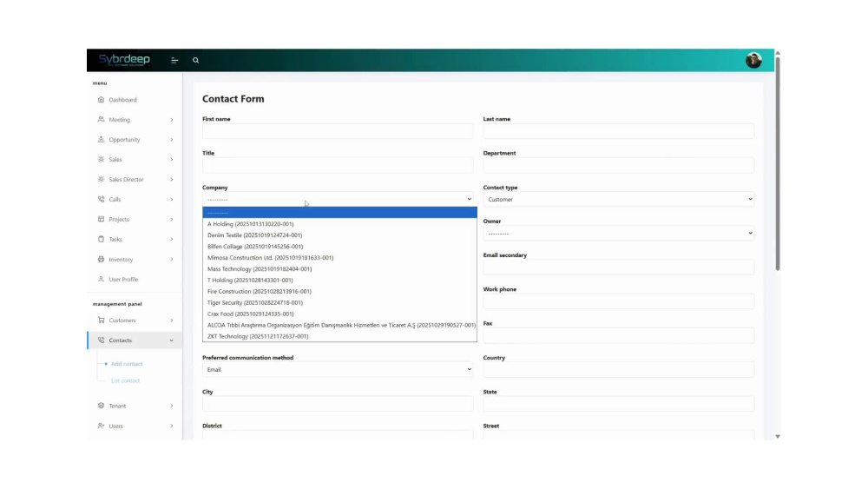Select Crax Food company option
Viewport: 868px width, 489px height.
click(339, 314)
